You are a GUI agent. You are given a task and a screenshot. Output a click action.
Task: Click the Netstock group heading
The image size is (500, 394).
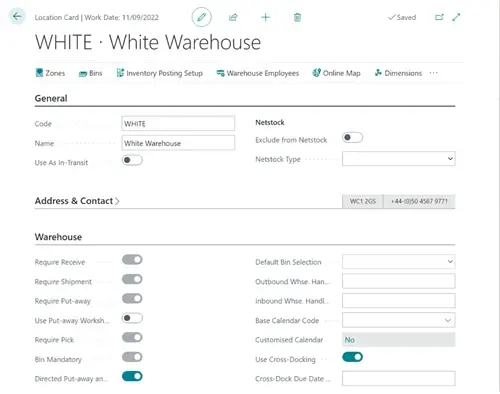pos(270,122)
